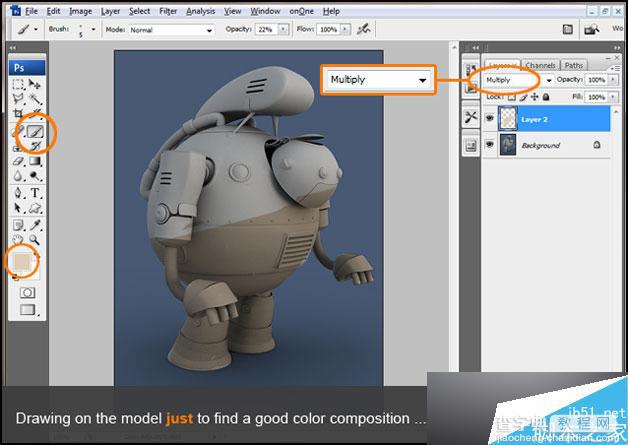Screen dimensions: 628x445
Task: Open the brush Opacity slider arrow
Action: 284,29
